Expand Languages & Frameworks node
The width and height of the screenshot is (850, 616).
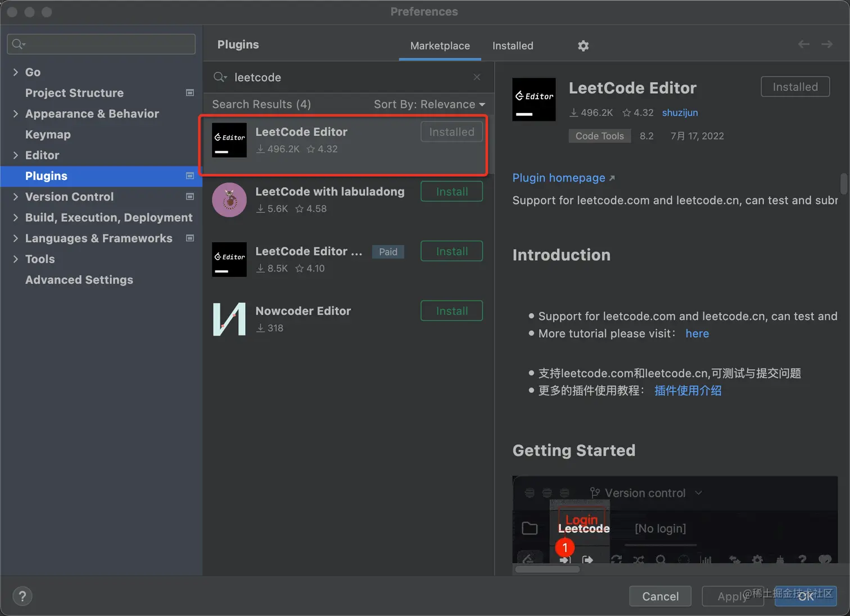(x=16, y=238)
